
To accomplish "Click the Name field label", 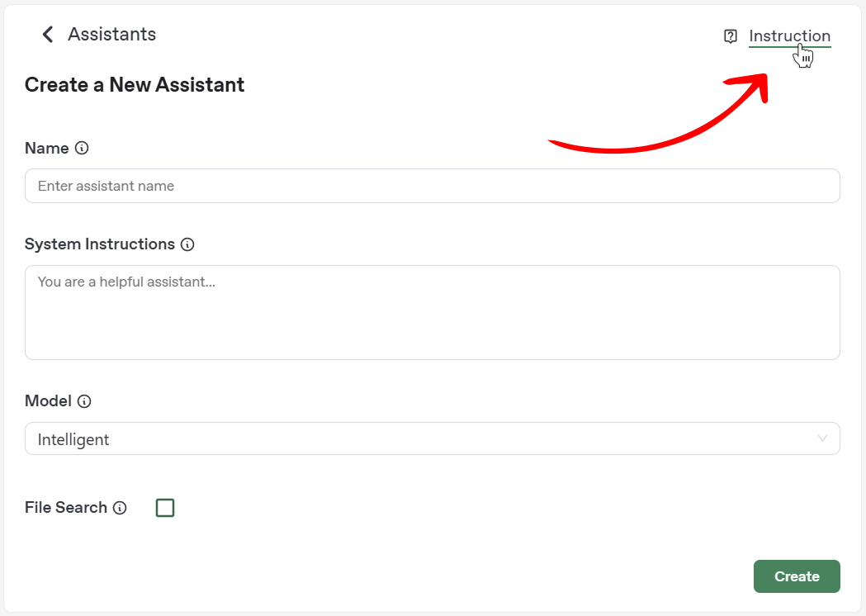I will click(47, 148).
